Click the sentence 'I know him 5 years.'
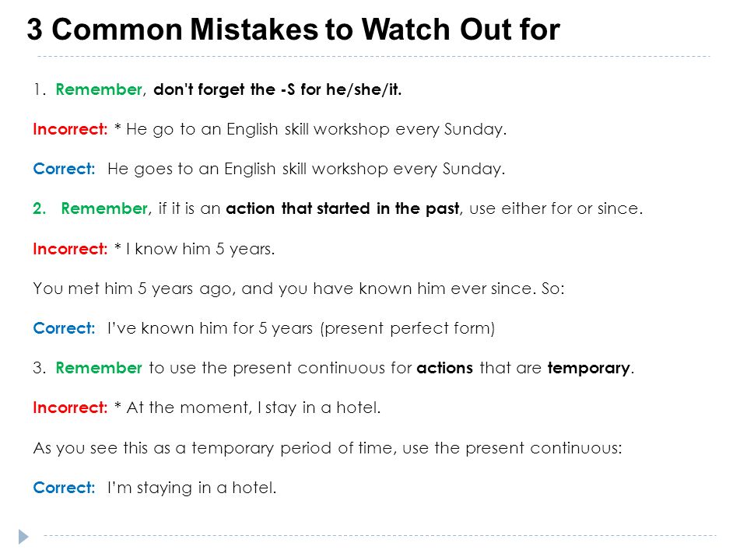Image resolution: width=747 pixels, height=560 pixels. click(200, 249)
